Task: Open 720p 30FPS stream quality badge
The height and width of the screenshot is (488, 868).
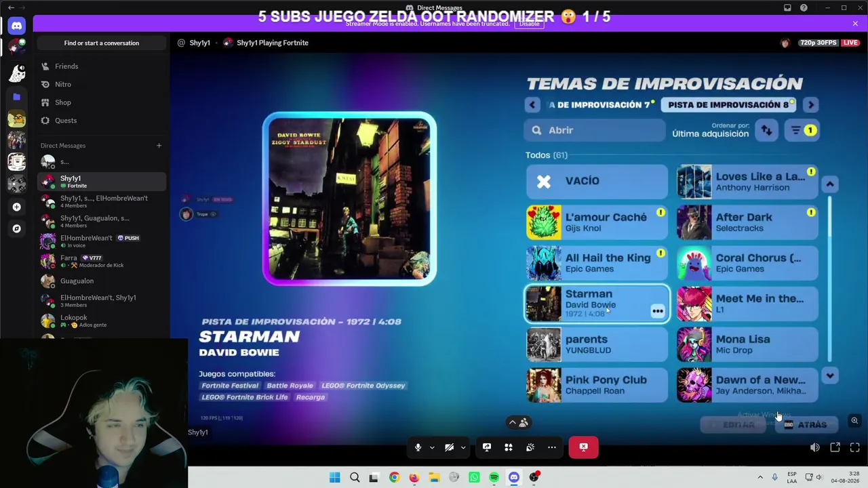Action: [x=818, y=43]
